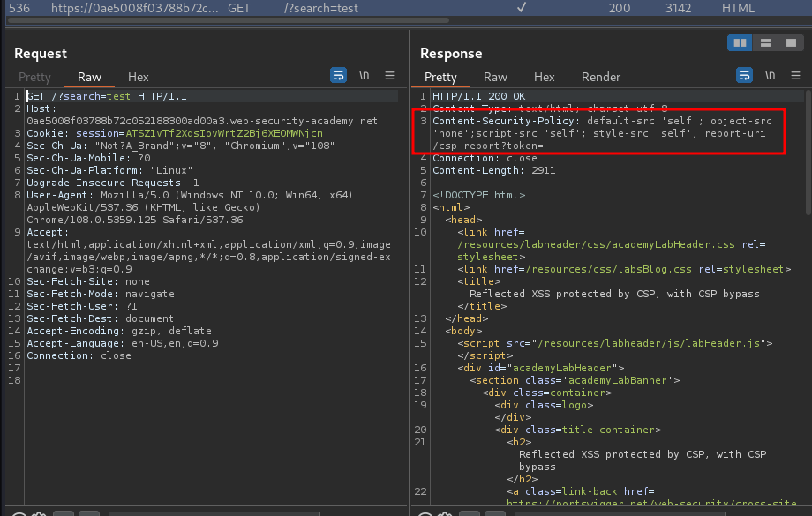Click the Sec-Fetch-Dest: document header
The height and width of the screenshot is (516, 812).
point(100,318)
